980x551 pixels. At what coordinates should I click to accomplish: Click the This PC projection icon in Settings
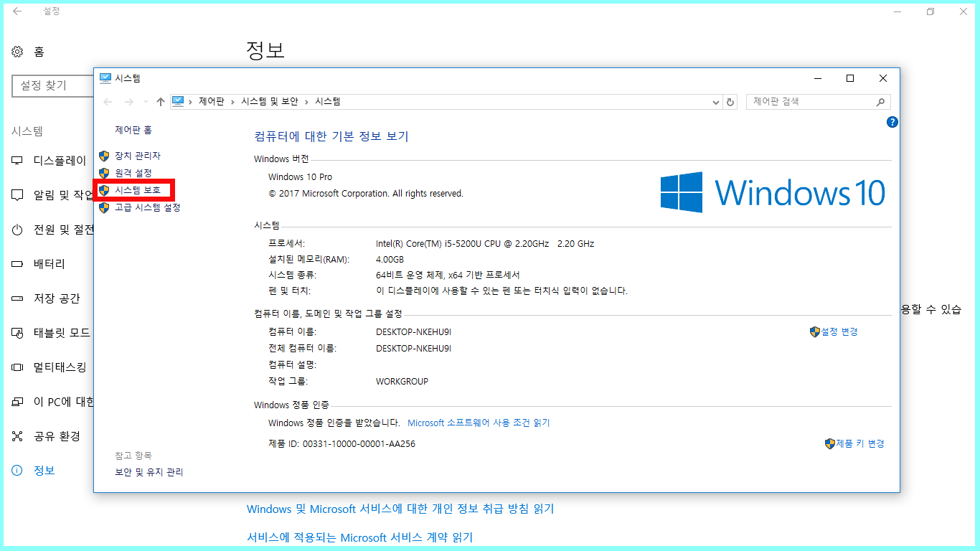(17, 402)
